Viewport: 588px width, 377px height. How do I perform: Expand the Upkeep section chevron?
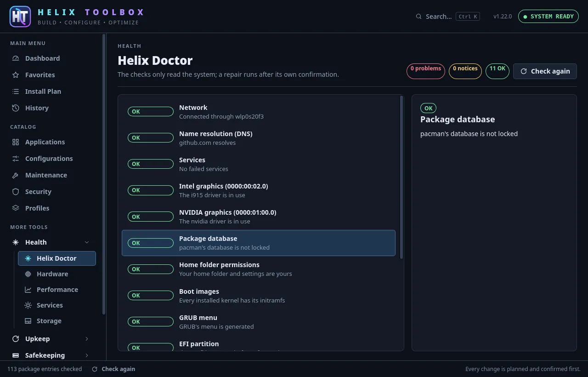(87, 339)
